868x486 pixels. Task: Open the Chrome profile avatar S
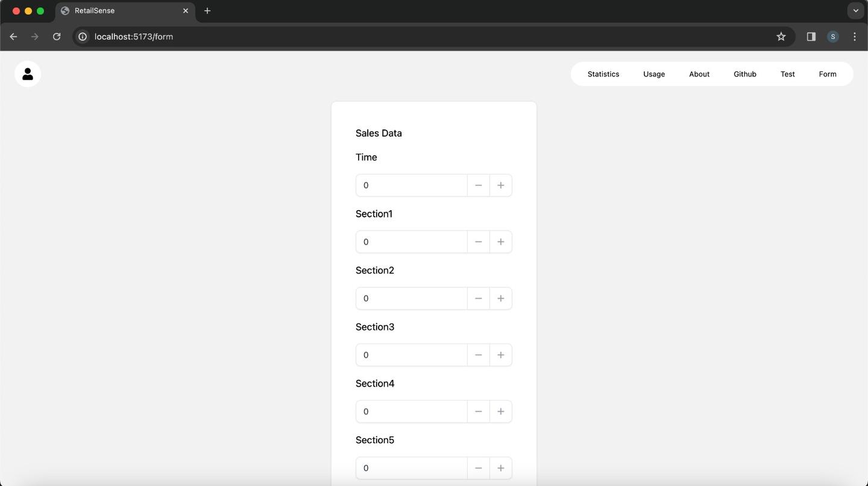(833, 37)
